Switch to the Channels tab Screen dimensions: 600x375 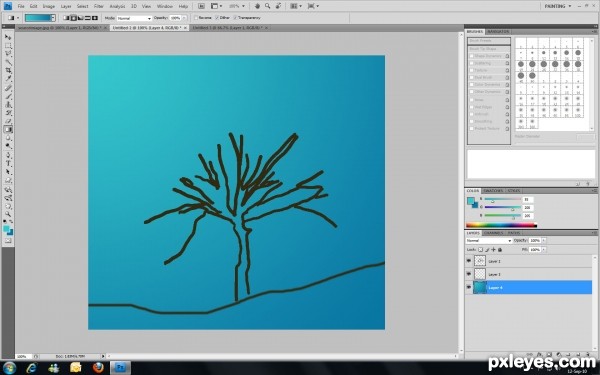(493, 233)
